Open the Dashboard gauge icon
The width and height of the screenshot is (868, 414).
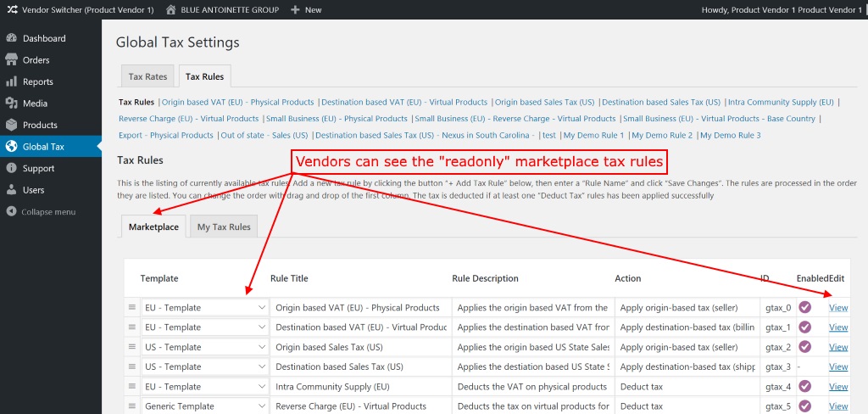pyautogui.click(x=11, y=38)
